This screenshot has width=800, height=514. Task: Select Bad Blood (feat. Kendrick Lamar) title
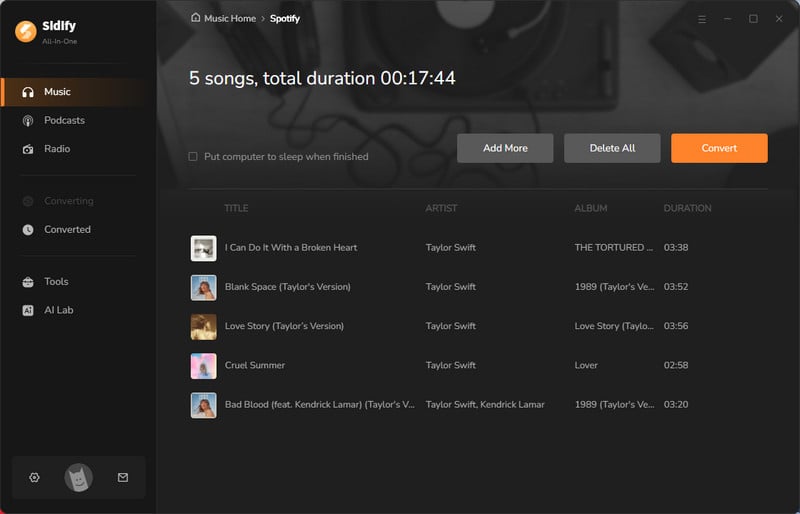tap(320, 405)
